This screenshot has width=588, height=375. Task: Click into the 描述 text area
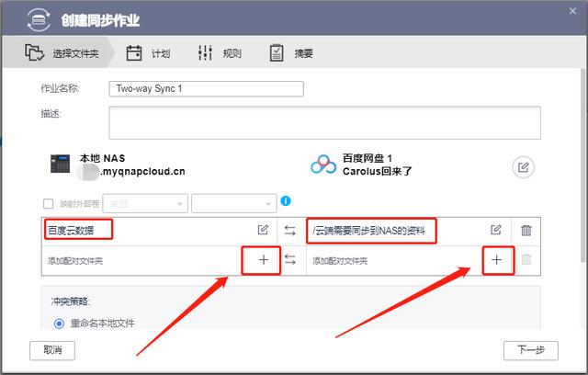pyautogui.click(x=324, y=122)
